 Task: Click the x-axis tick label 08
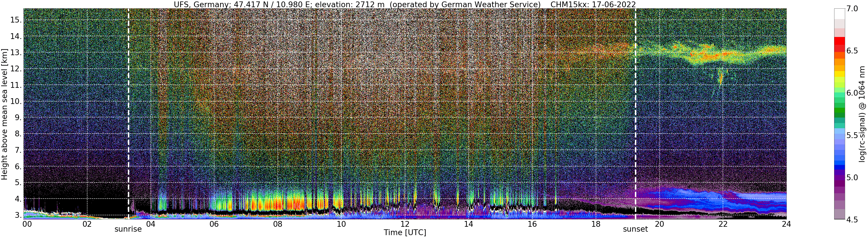click(x=277, y=224)
